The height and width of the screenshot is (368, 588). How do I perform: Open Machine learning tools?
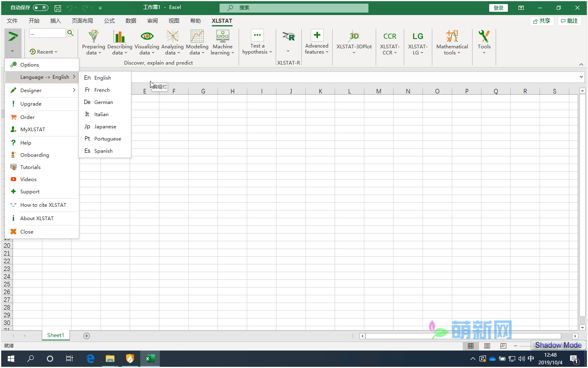pyautogui.click(x=222, y=43)
